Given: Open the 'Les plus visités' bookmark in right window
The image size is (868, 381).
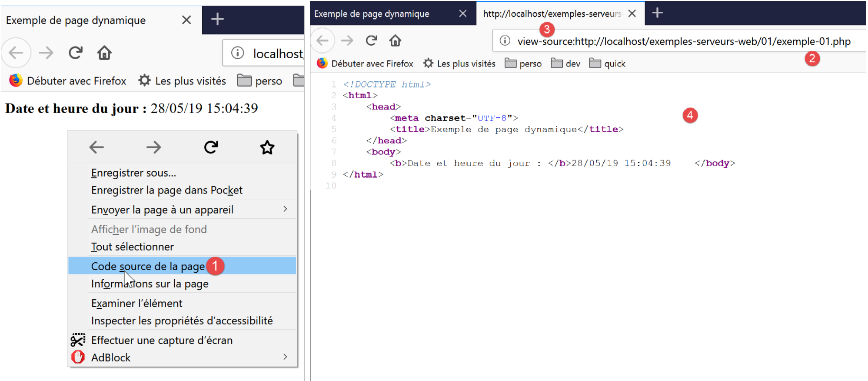Looking at the screenshot, I should (459, 64).
